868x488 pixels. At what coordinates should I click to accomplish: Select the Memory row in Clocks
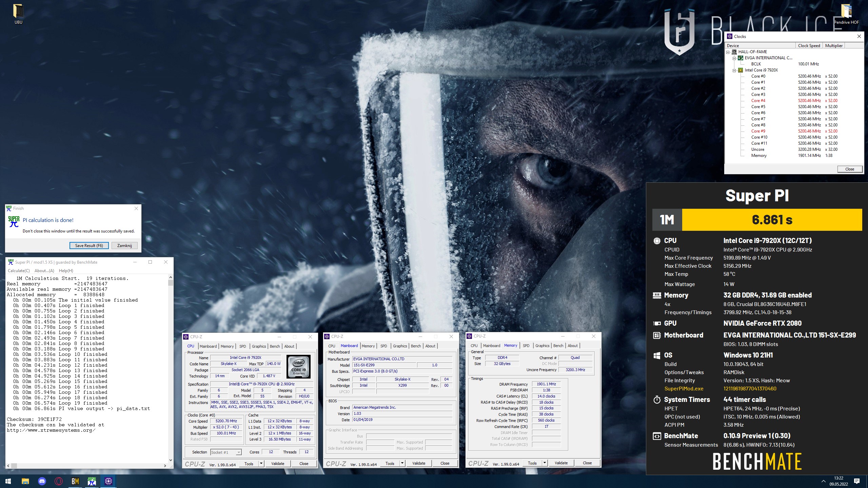pyautogui.click(x=794, y=156)
